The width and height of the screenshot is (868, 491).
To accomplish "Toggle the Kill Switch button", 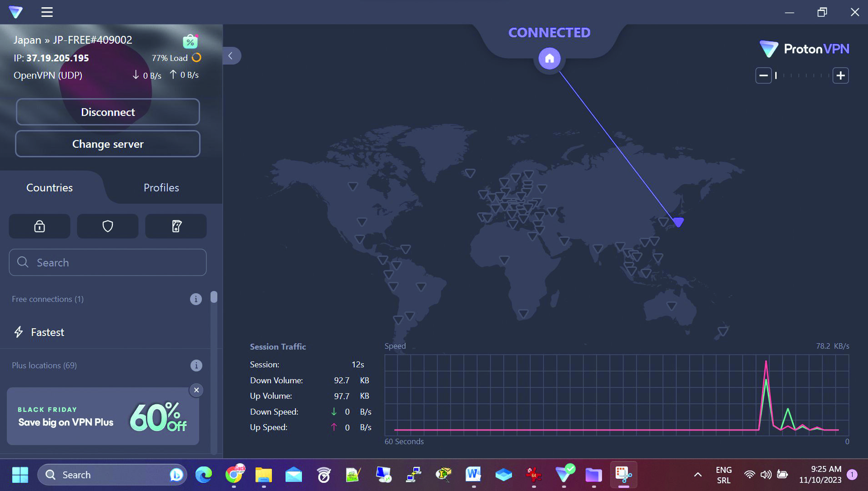I will tap(176, 226).
